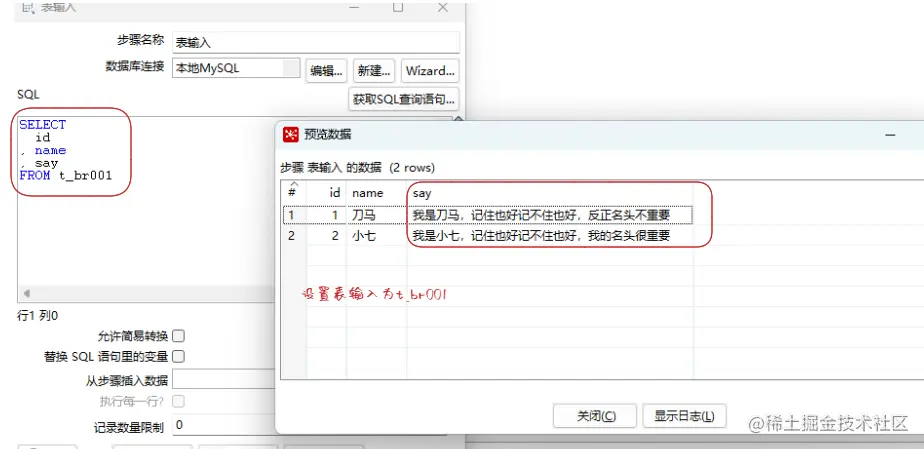Open the Wizard... connection button

pos(430,71)
